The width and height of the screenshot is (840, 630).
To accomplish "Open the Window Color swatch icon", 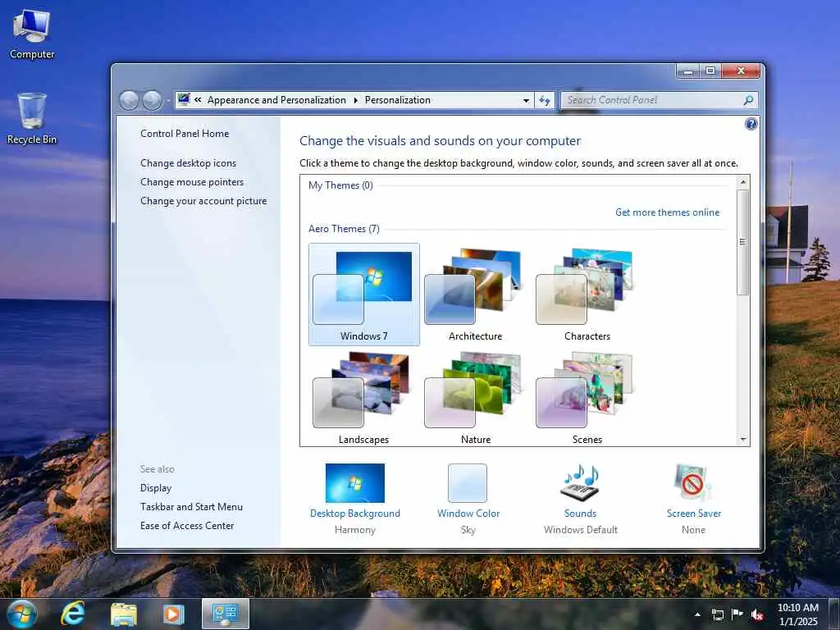I will [x=468, y=483].
